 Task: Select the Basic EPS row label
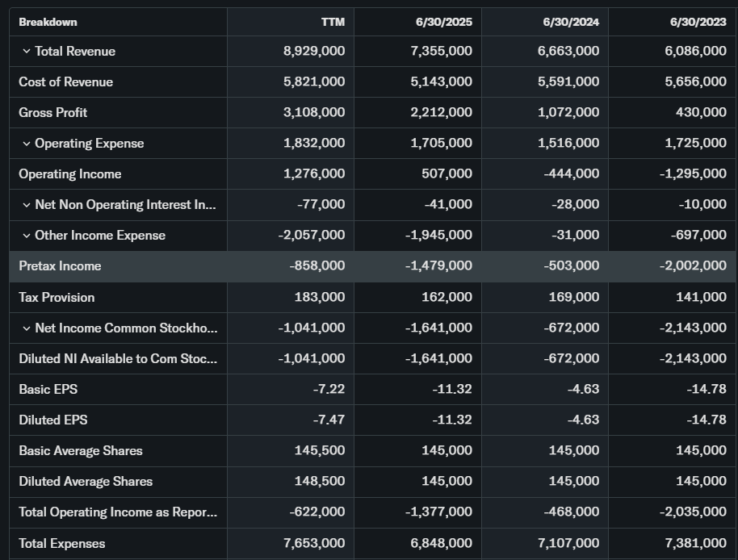point(48,390)
